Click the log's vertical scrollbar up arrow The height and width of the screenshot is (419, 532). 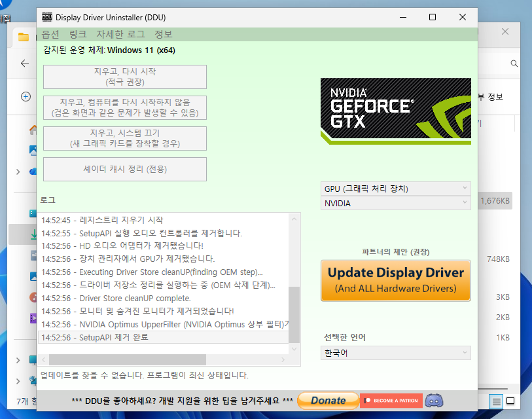pos(294,219)
